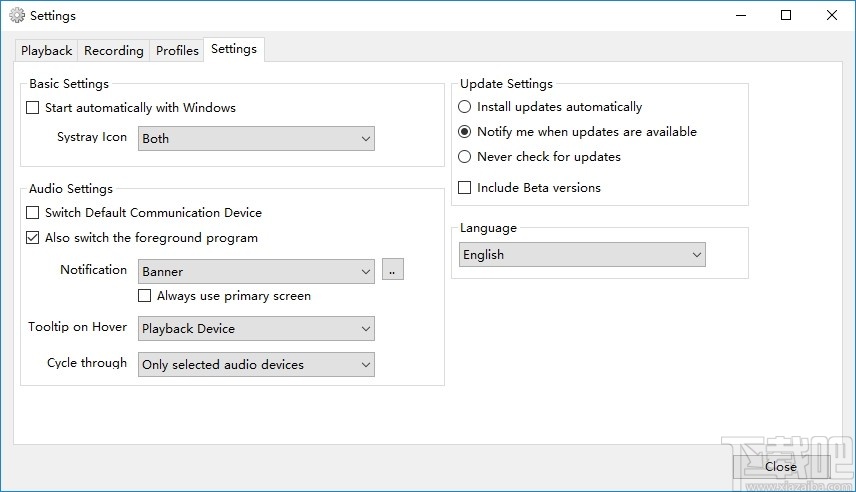The width and height of the screenshot is (856, 492).
Task: Select Notify me when updates are available
Action: click(465, 132)
